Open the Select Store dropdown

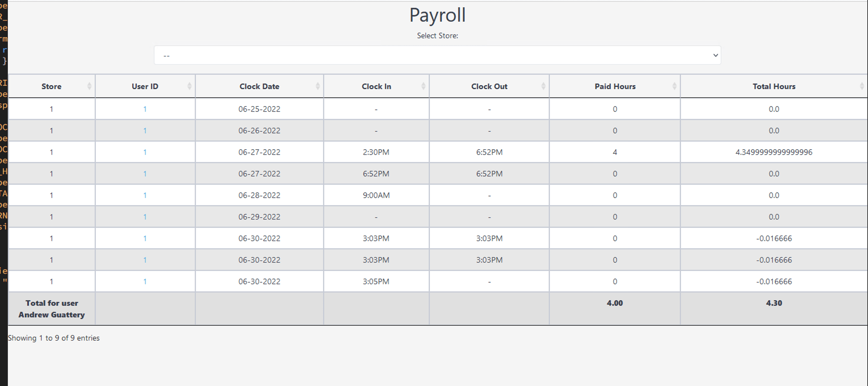pos(437,55)
